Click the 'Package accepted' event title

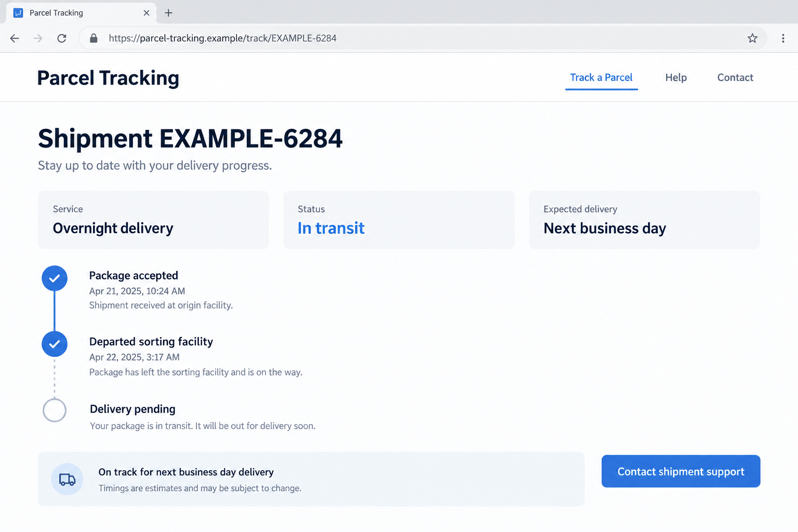(134, 275)
